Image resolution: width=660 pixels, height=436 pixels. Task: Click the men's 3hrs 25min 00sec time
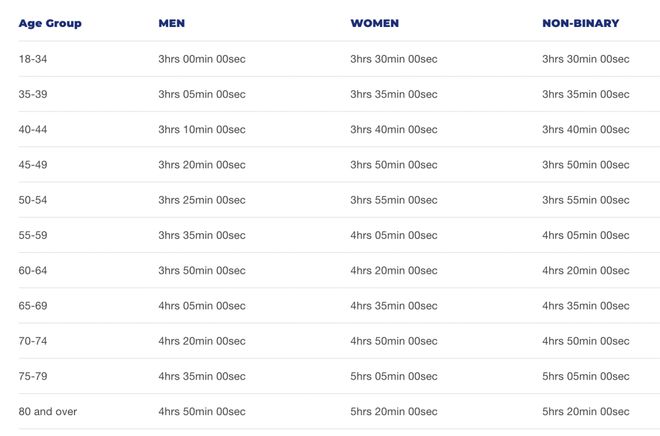tap(202, 200)
